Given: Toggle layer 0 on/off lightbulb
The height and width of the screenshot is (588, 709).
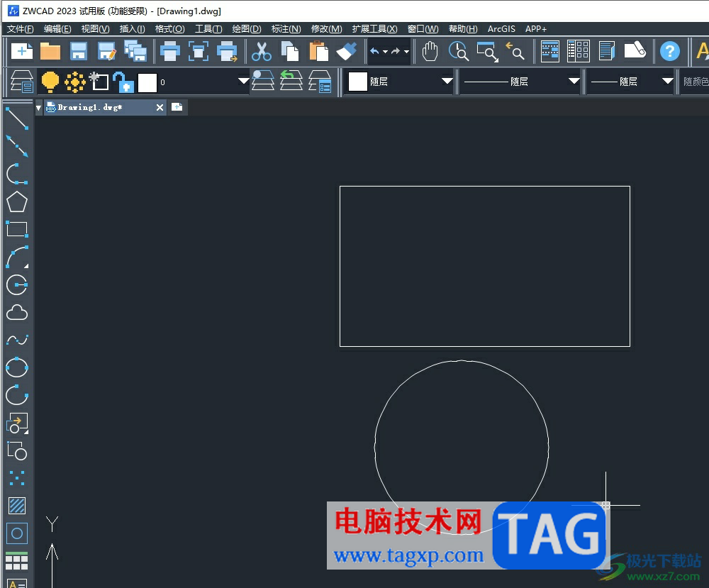Looking at the screenshot, I should (x=50, y=82).
